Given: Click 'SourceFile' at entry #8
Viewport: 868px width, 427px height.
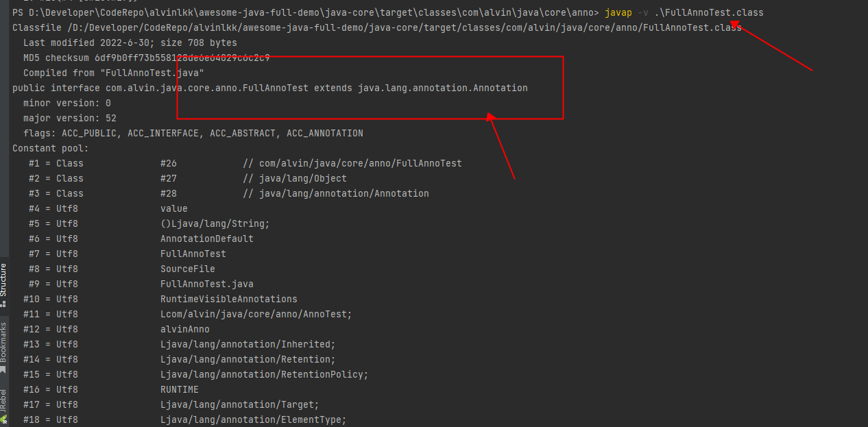Looking at the screenshot, I should point(188,269).
